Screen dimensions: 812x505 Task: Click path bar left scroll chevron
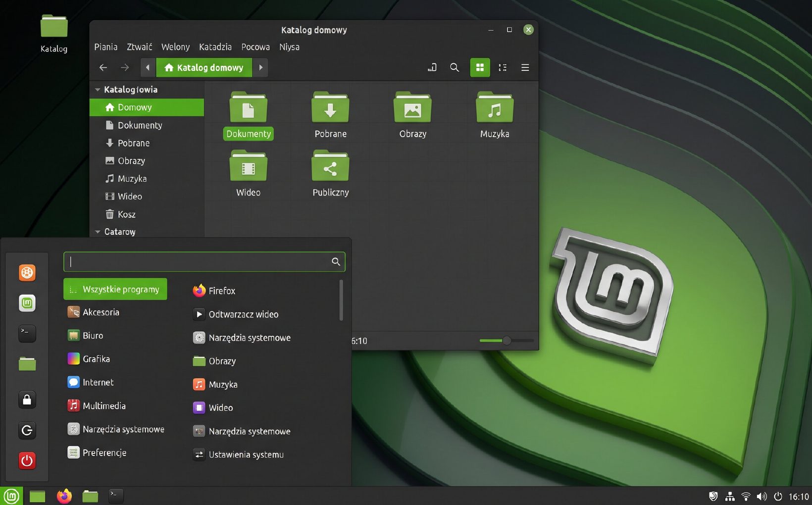(x=148, y=67)
